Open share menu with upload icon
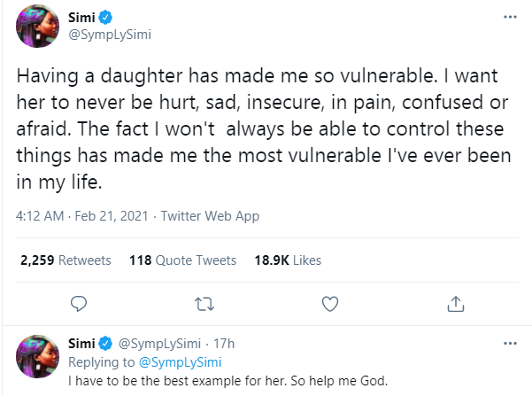Screen dimensions: 532x396 pyautogui.click(x=456, y=304)
